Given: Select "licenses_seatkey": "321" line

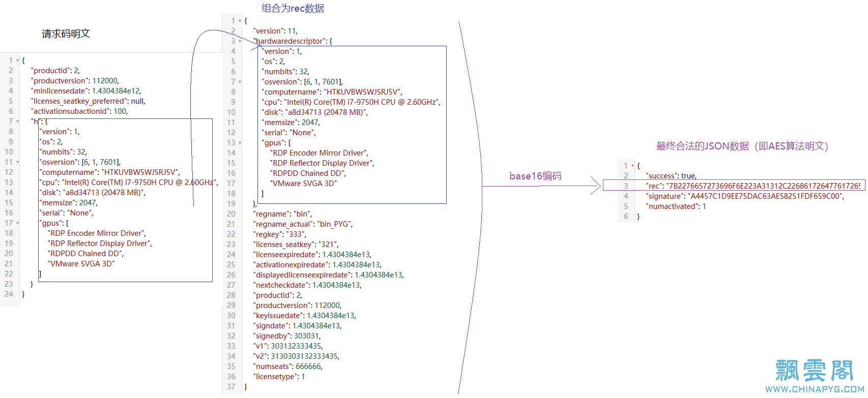Looking at the screenshot, I should tap(296, 244).
